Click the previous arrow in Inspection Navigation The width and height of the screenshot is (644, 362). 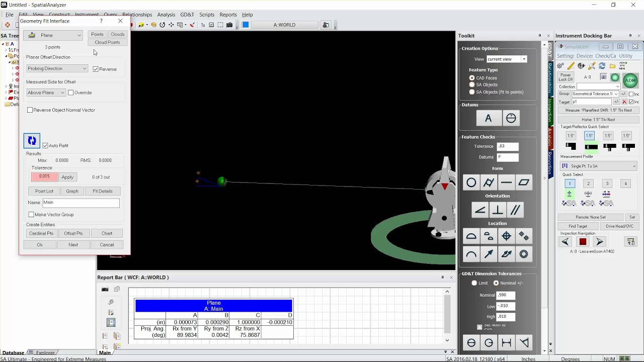pyautogui.click(x=566, y=242)
